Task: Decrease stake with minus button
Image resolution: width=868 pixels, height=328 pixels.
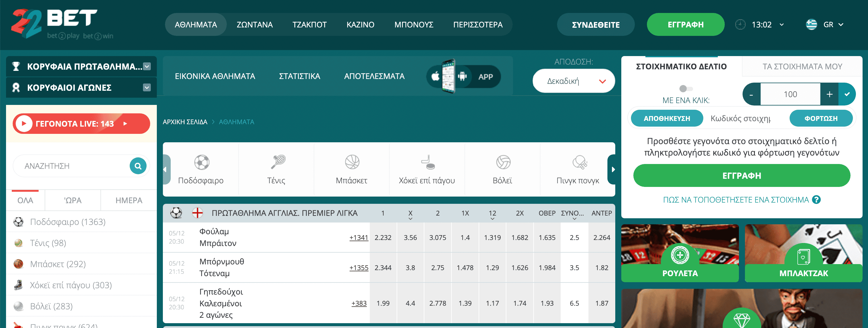Action: point(751,94)
